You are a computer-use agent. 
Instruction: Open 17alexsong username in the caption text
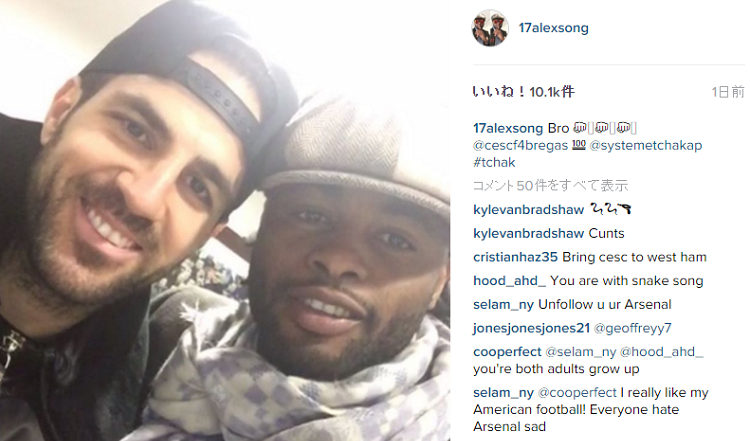[x=508, y=128]
